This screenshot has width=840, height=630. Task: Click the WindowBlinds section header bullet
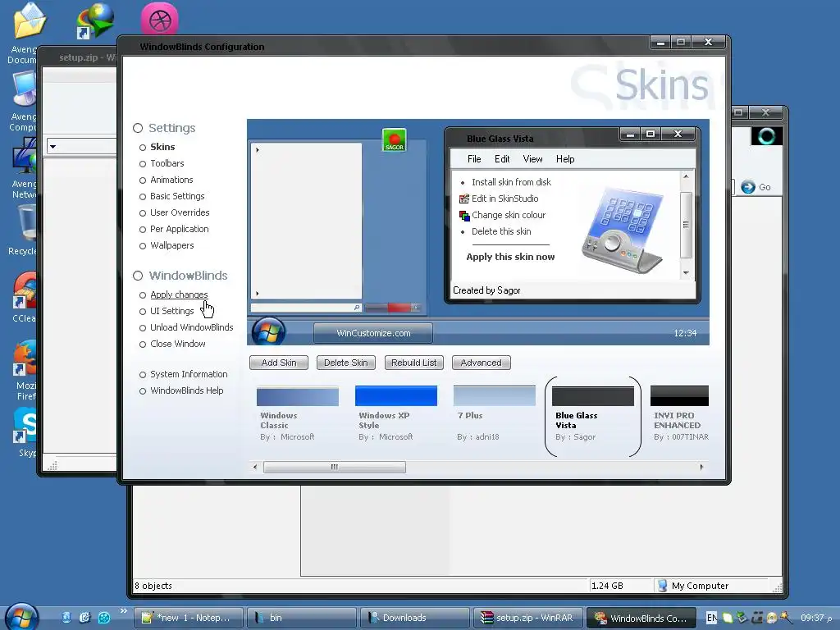tap(138, 276)
